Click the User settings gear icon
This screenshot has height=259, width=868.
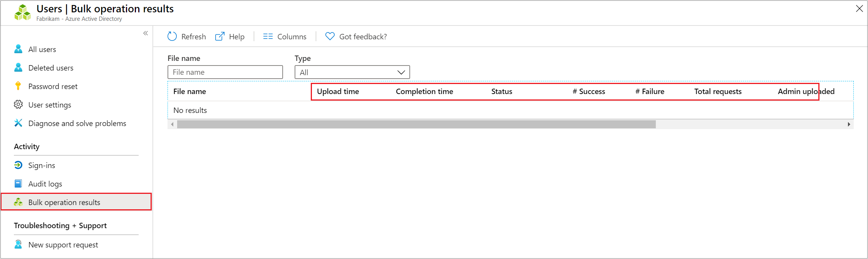tap(18, 104)
